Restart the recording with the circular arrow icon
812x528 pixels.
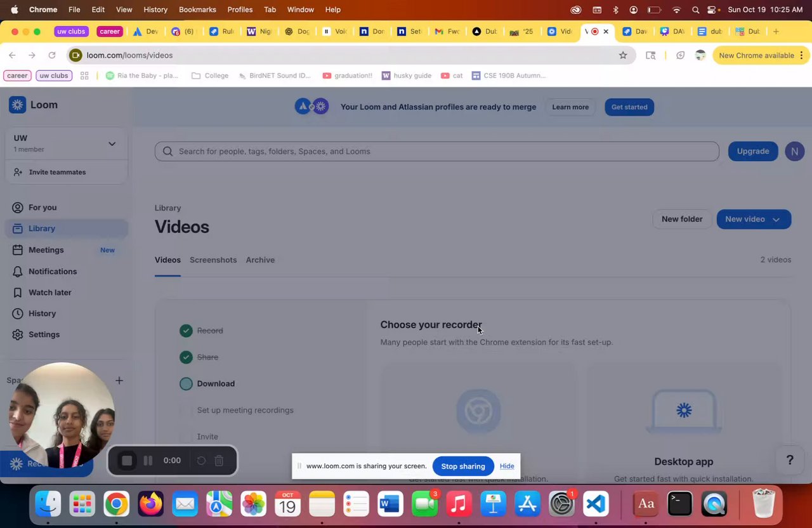pyautogui.click(x=201, y=461)
